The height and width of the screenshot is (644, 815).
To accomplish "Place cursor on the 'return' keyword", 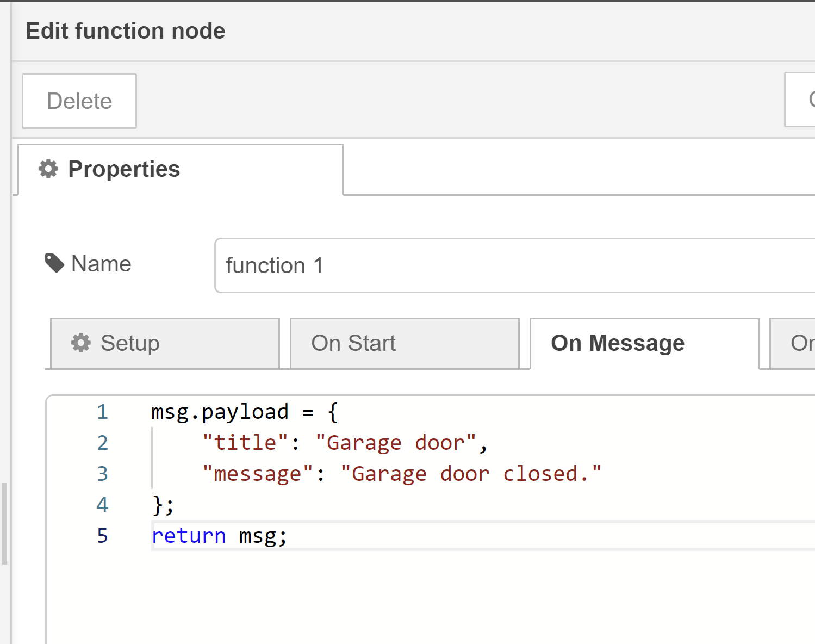I will click(189, 536).
